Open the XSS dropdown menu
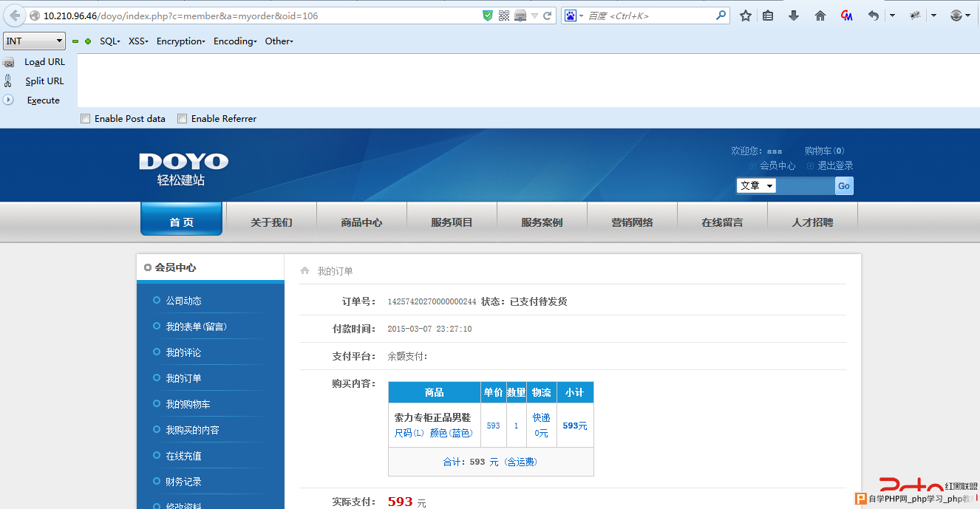The height and width of the screenshot is (509, 980). point(138,41)
